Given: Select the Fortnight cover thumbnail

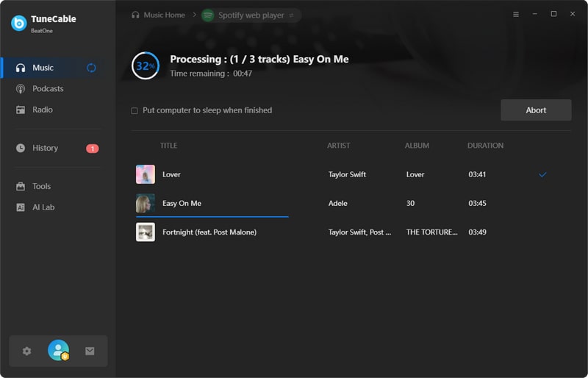Looking at the screenshot, I should 146,232.
